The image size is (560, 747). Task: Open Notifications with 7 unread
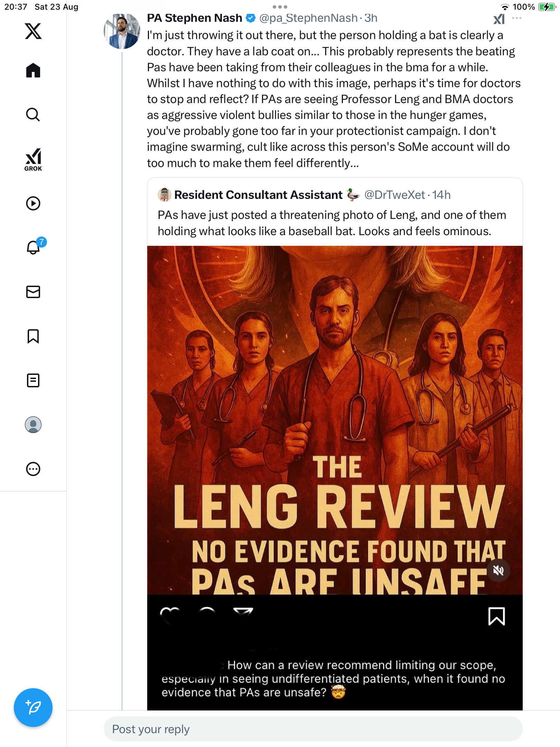point(34,248)
